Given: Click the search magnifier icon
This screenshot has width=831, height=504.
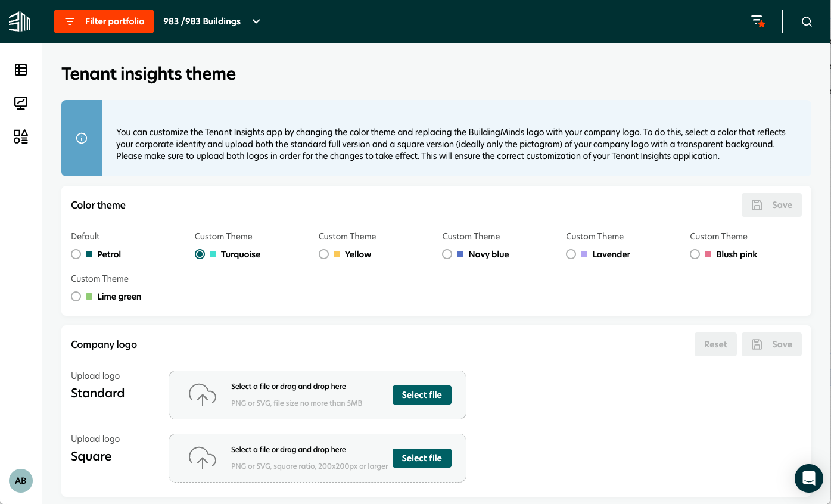Looking at the screenshot, I should pyautogui.click(x=807, y=21).
